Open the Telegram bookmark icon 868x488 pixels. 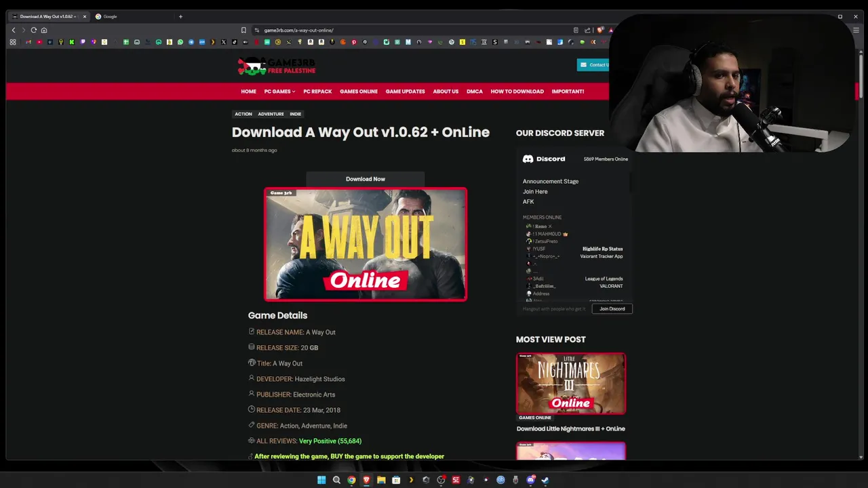click(191, 42)
